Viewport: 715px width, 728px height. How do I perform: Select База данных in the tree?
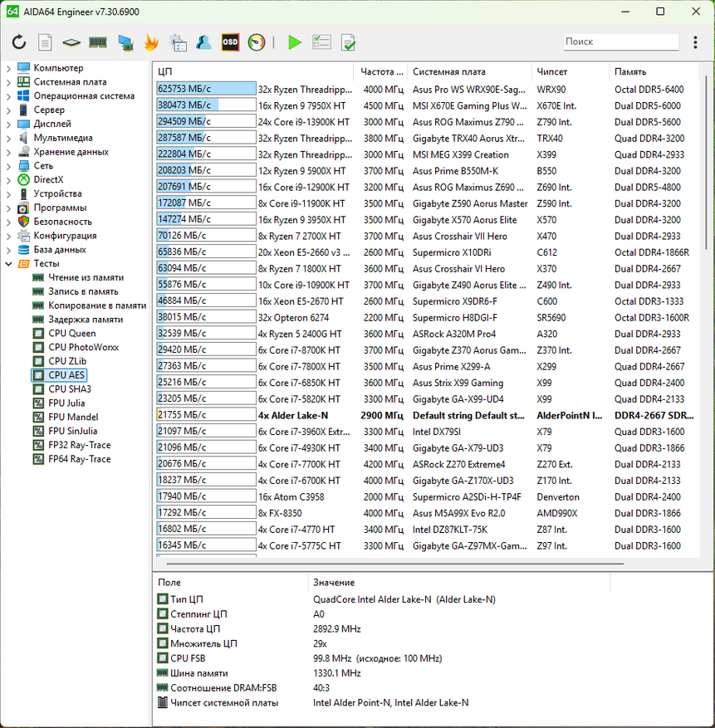pyautogui.click(x=60, y=249)
